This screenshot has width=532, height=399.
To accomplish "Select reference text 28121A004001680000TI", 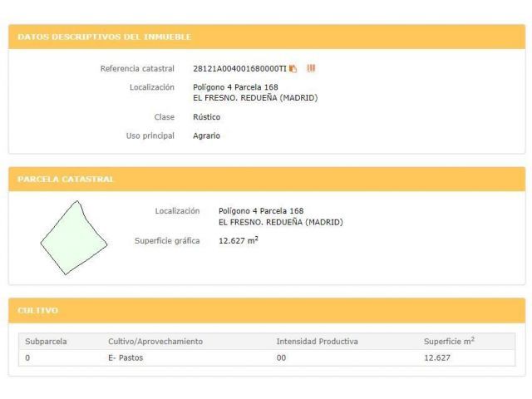I will [x=240, y=69].
